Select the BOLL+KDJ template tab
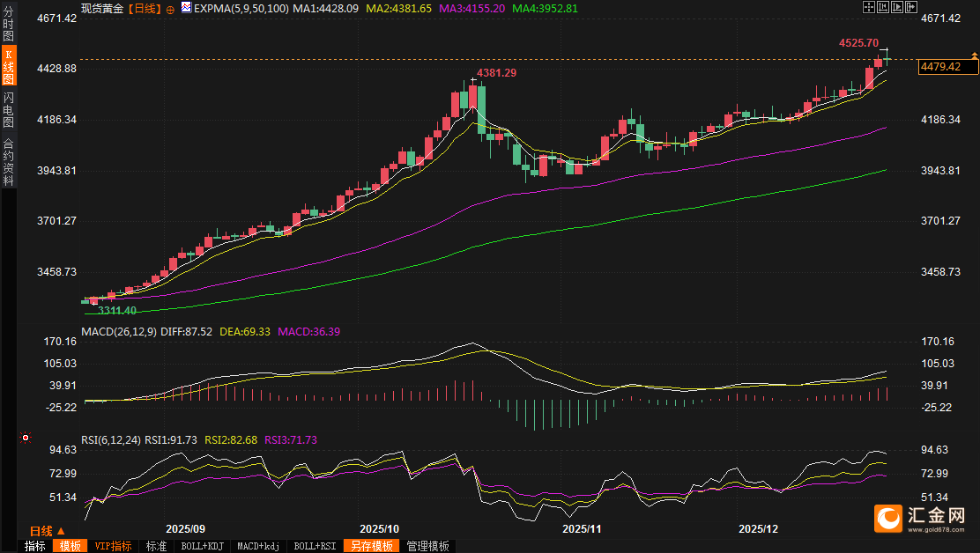 (201, 546)
